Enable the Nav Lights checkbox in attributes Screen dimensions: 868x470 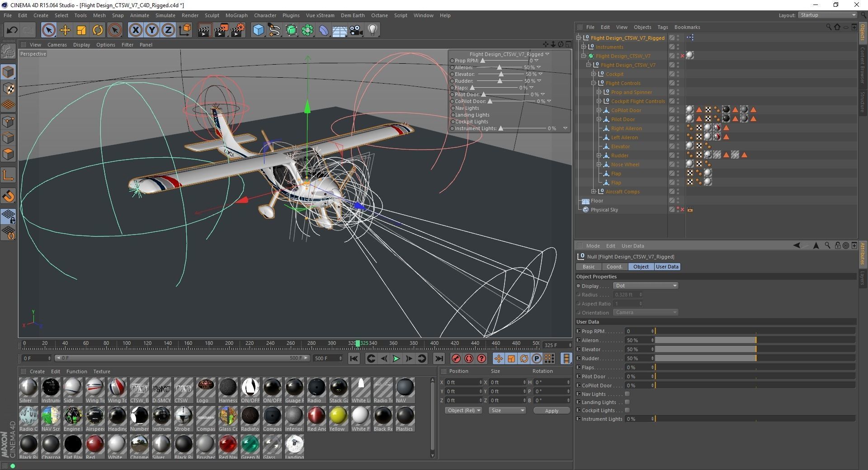(627, 394)
